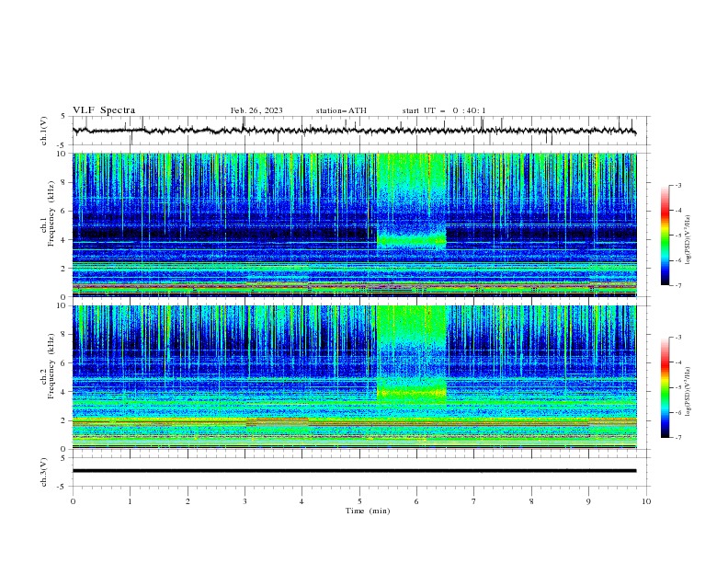Click time-axis tick label "7"

pos(474,501)
